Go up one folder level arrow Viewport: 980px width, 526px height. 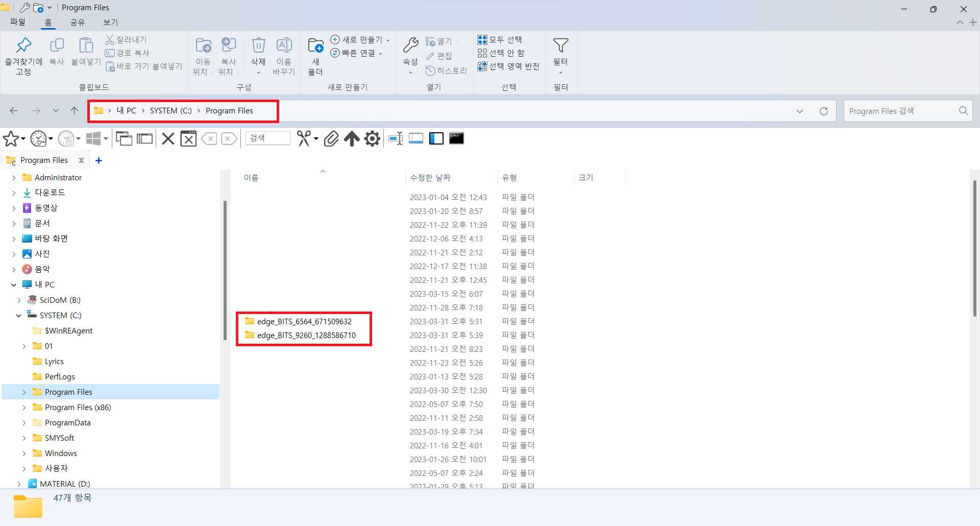(75, 111)
